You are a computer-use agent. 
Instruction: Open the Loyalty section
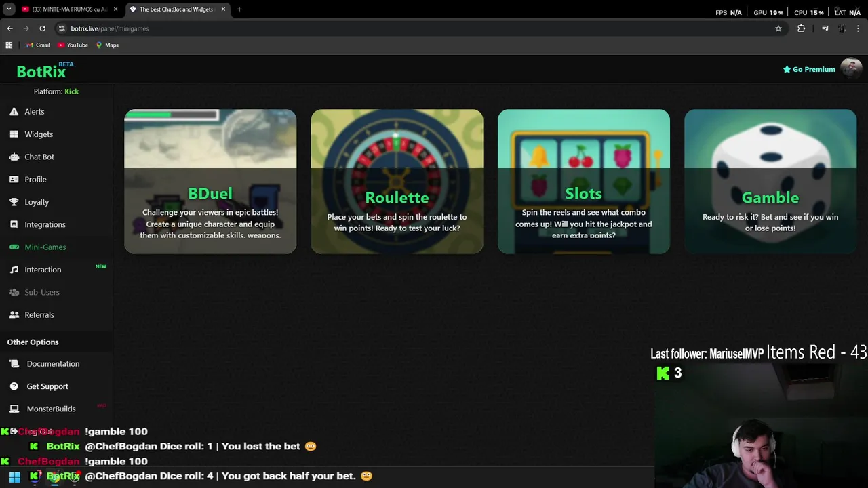pyautogui.click(x=37, y=202)
